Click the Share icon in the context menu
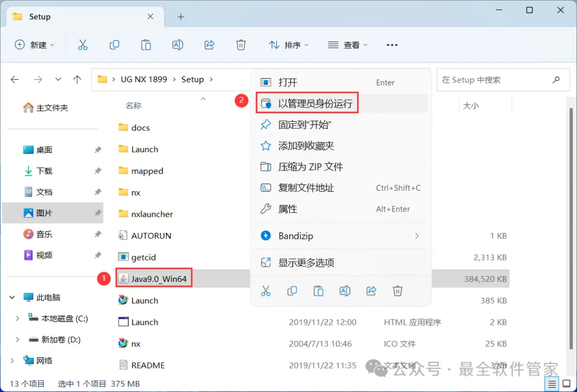 click(371, 291)
